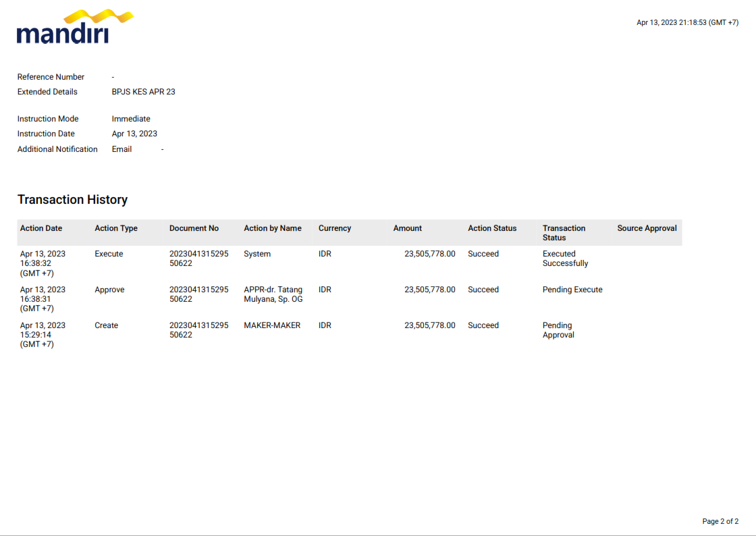Select the Create action type cell
756x536 pixels.
[x=106, y=325]
